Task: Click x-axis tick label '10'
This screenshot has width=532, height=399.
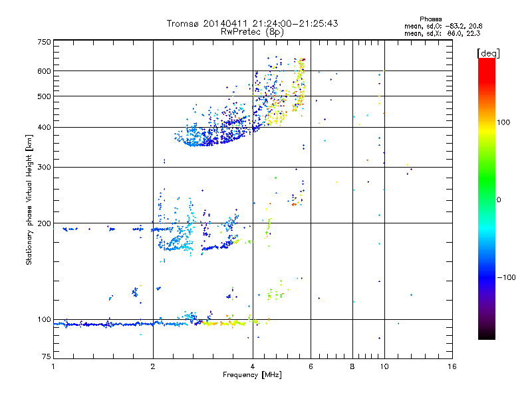Action: (x=384, y=366)
